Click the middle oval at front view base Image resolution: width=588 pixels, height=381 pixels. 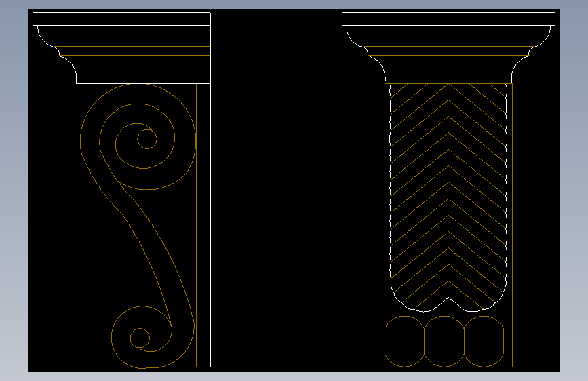click(x=444, y=341)
